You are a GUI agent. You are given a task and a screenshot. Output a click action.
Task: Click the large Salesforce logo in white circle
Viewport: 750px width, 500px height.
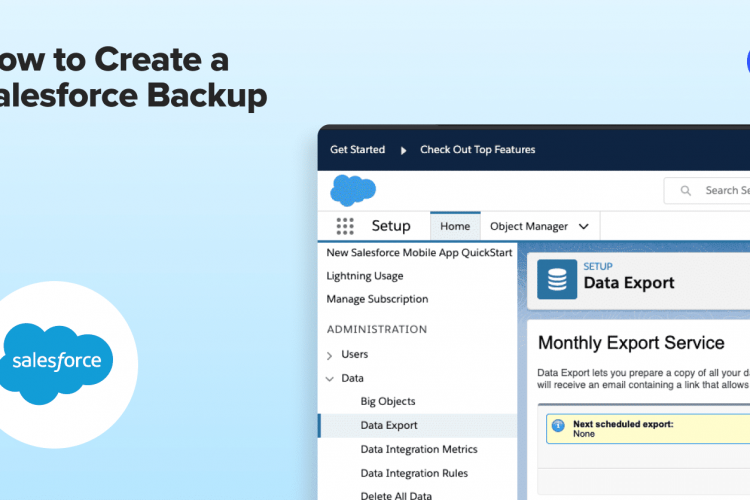[x=57, y=361]
